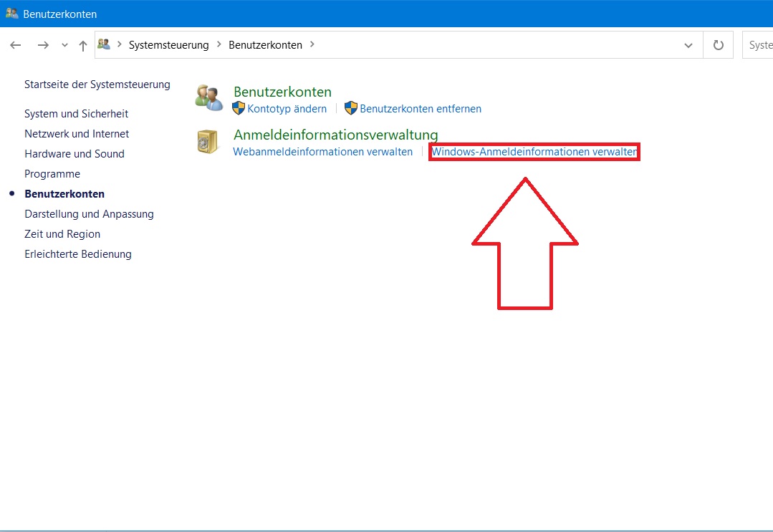Viewport: 773px width, 532px height.
Task: Open Zeit und Region category
Action: click(62, 234)
